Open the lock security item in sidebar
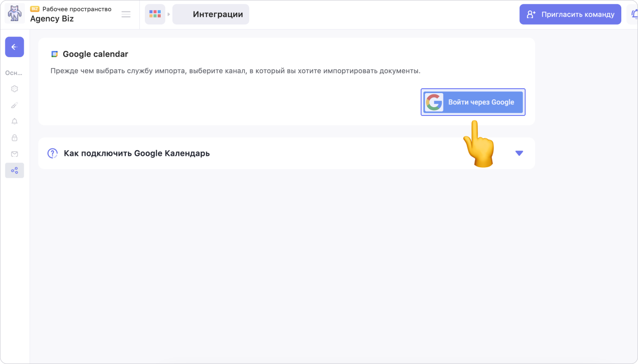 [x=14, y=138]
